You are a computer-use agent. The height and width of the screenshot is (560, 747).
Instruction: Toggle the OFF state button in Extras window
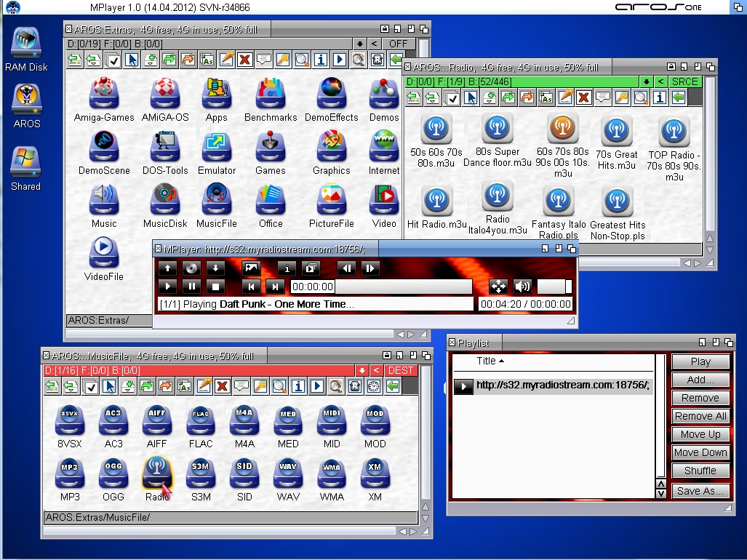pos(398,44)
